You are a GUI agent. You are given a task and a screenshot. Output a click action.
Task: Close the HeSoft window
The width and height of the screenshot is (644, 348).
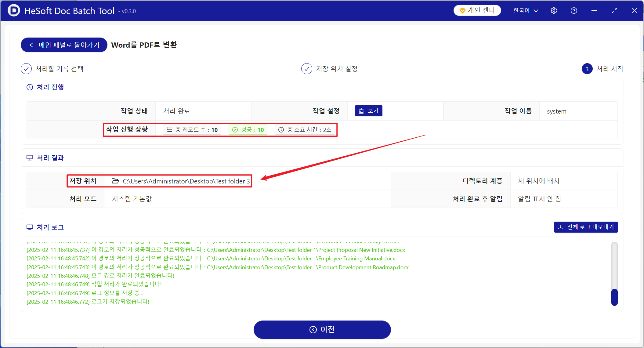[x=634, y=11]
